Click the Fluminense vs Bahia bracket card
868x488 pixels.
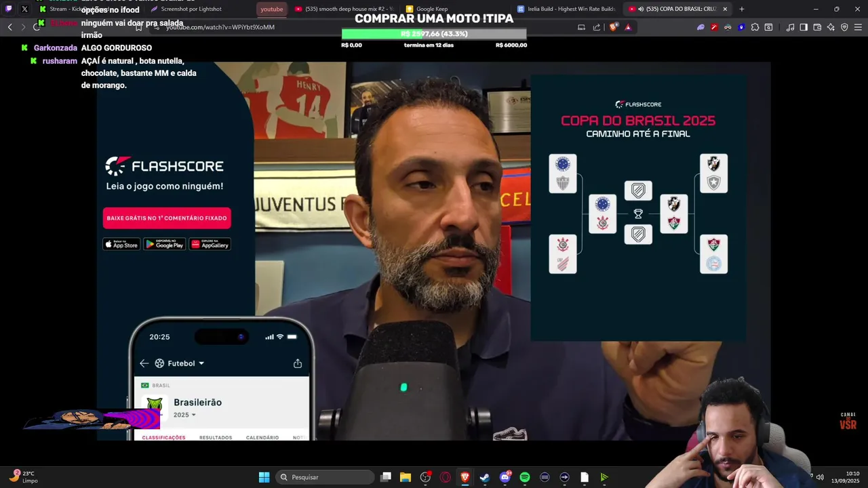(713, 254)
